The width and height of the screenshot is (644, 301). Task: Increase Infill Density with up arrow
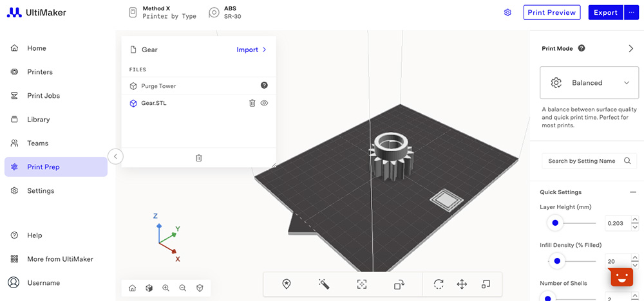click(x=635, y=257)
